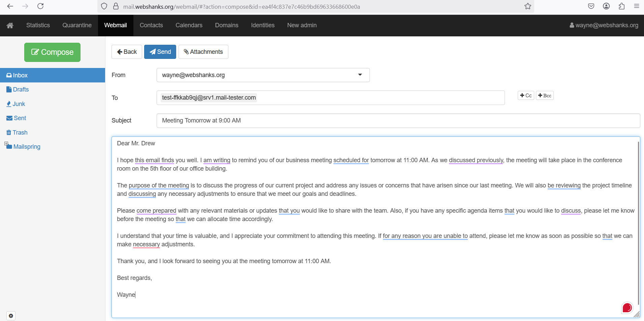This screenshot has height=321, width=644.
Task: Click the Back button
Action: point(127,52)
